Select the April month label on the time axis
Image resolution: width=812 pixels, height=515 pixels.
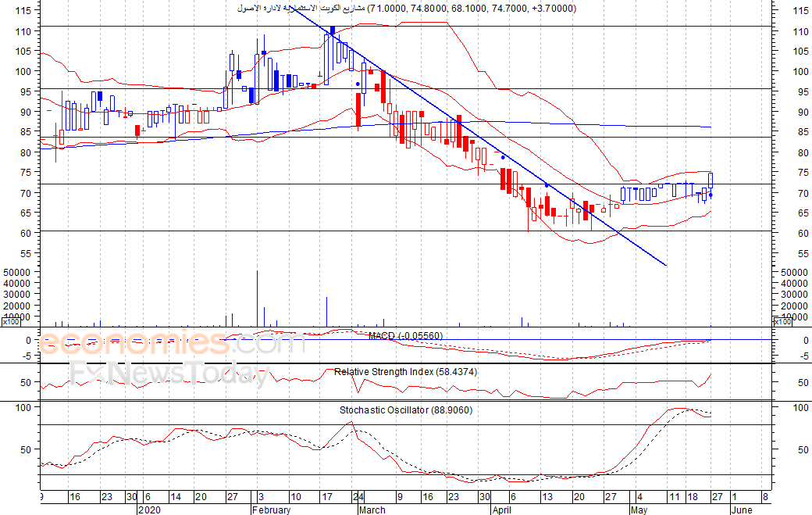click(502, 510)
